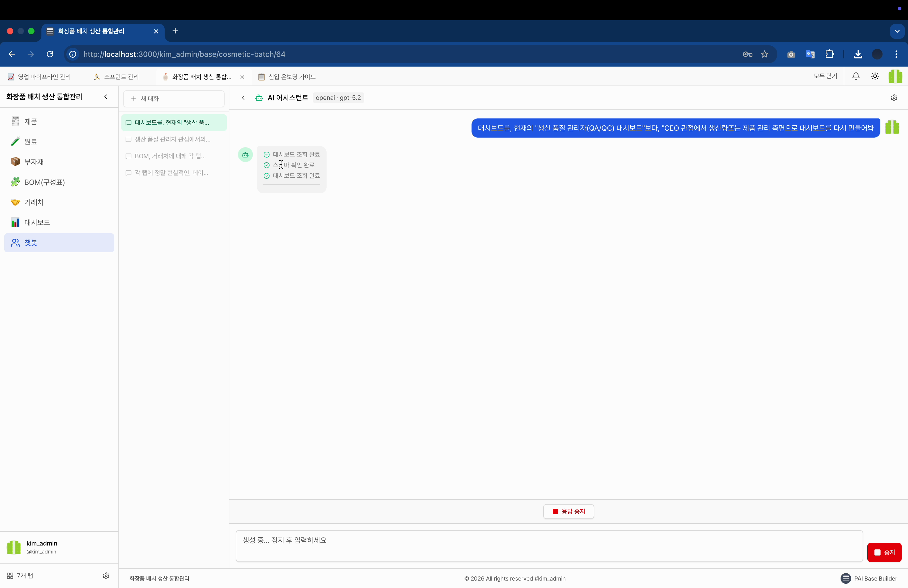The image size is (908, 588).
Task: Expand Chrome tab search dropdown arrow
Action: [x=897, y=31]
